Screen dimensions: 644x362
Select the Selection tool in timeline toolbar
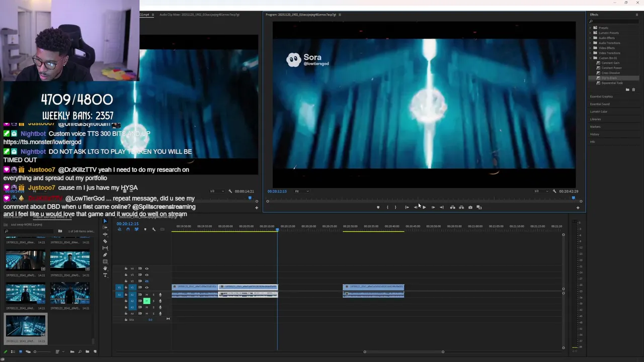tap(105, 221)
